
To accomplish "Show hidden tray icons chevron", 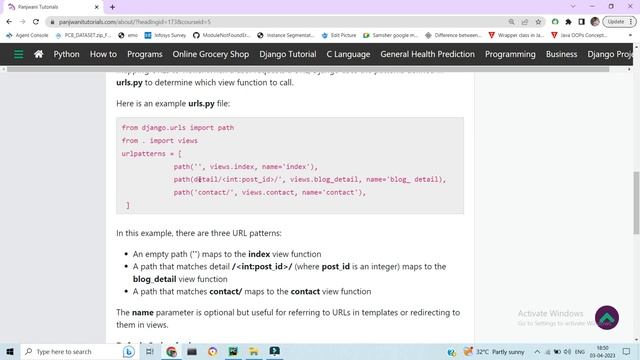I will coord(537,351).
